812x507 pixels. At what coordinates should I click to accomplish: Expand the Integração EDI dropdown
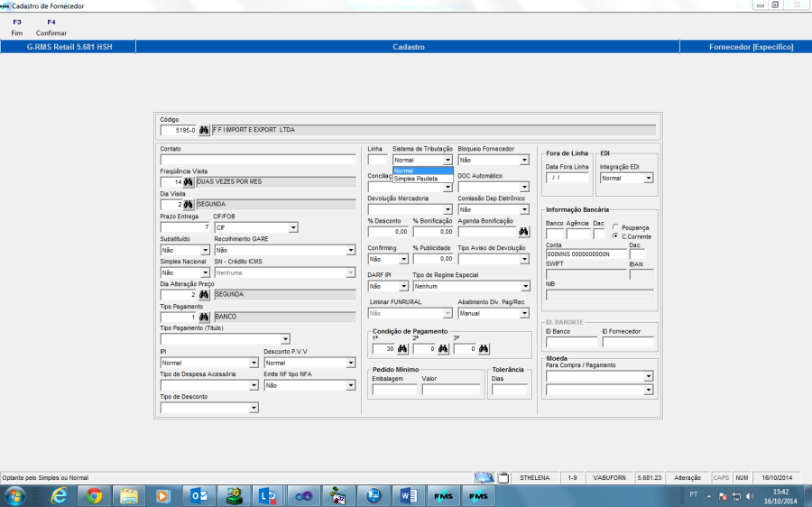click(648, 179)
